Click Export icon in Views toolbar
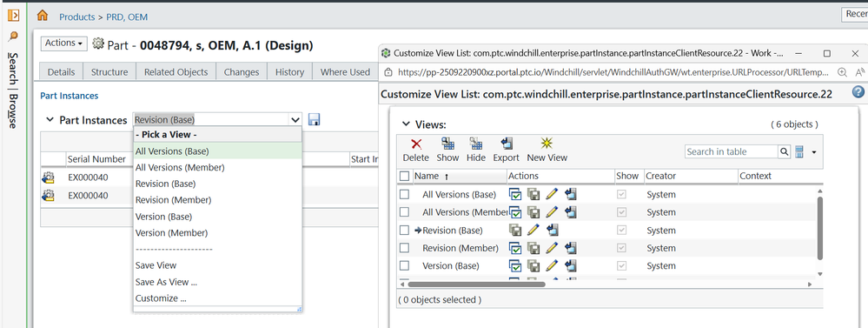 [506, 144]
